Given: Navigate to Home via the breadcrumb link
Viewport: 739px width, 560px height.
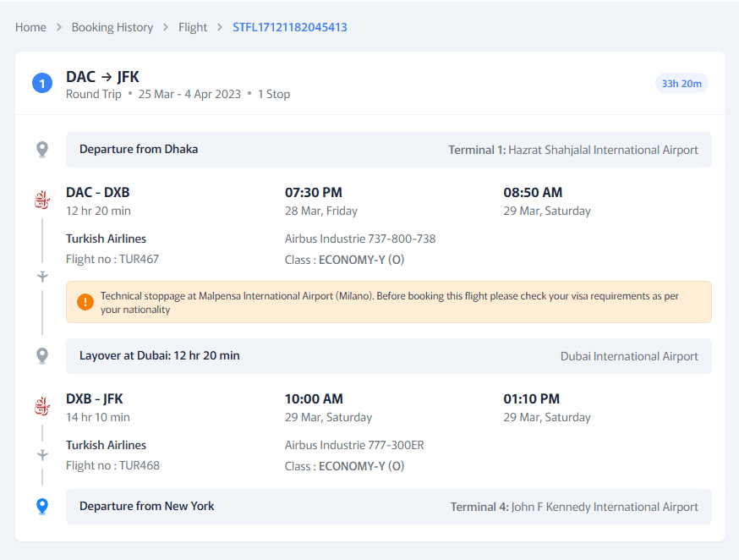Looking at the screenshot, I should click(30, 27).
